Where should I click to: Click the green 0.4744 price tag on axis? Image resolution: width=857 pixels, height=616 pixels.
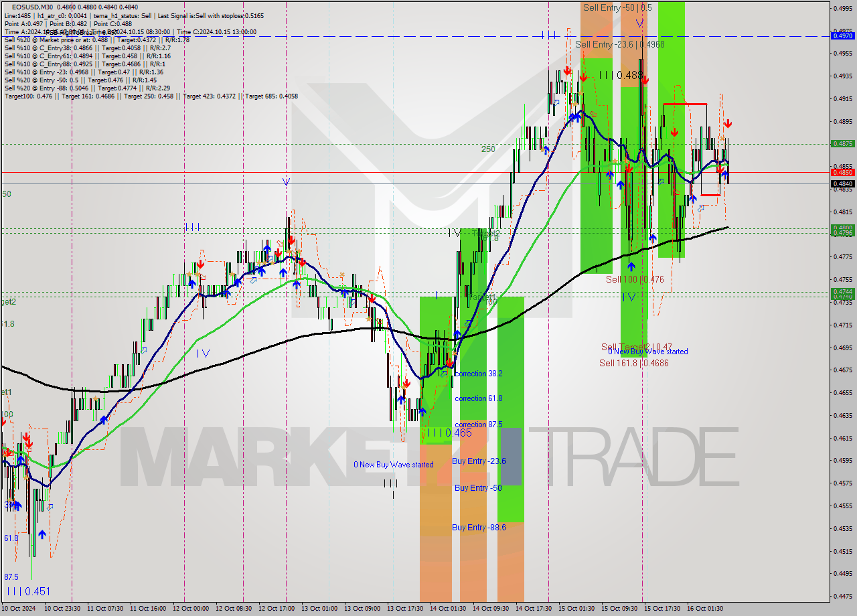(842, 292)
